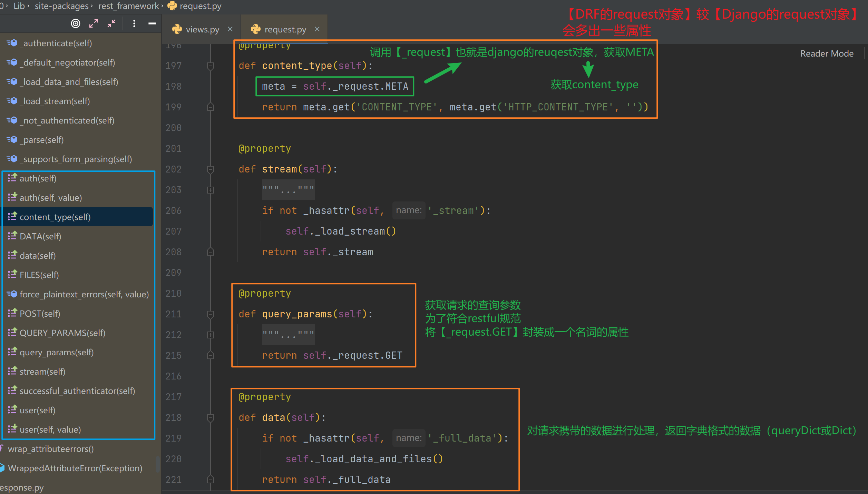Click rest_framework breadcrumb segment

click(128, 6)
